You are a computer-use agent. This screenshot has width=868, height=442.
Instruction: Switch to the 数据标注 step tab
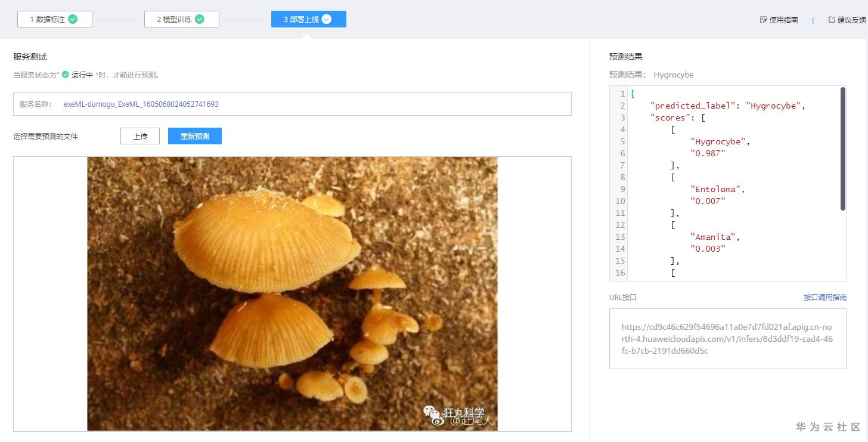click(54, 18)
